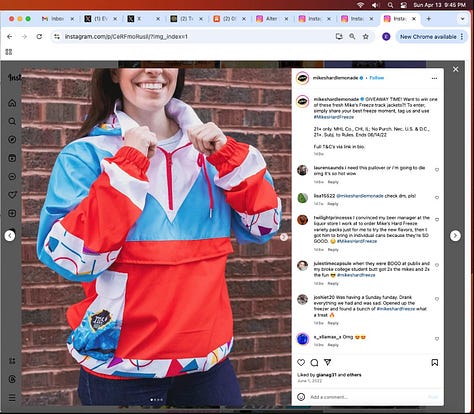474x414 pixels.
Task: Click the New Chrome available button
Action: click(x=432, y=37)
